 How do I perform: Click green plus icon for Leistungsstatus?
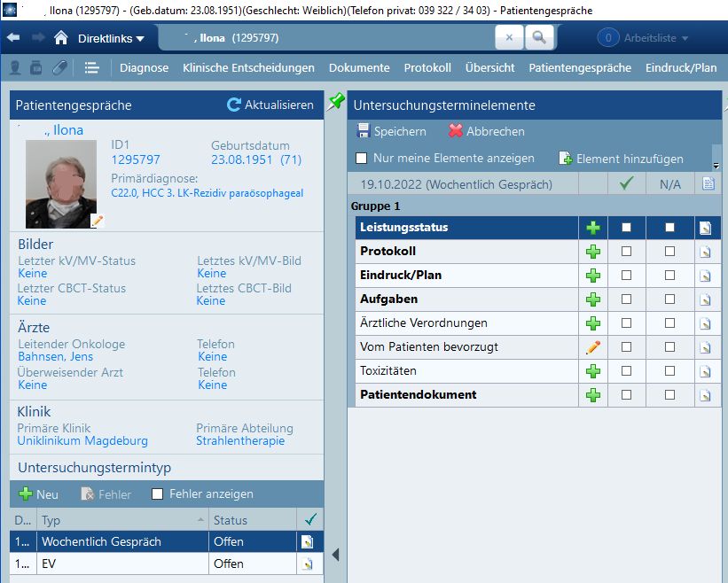pos(592,228)
